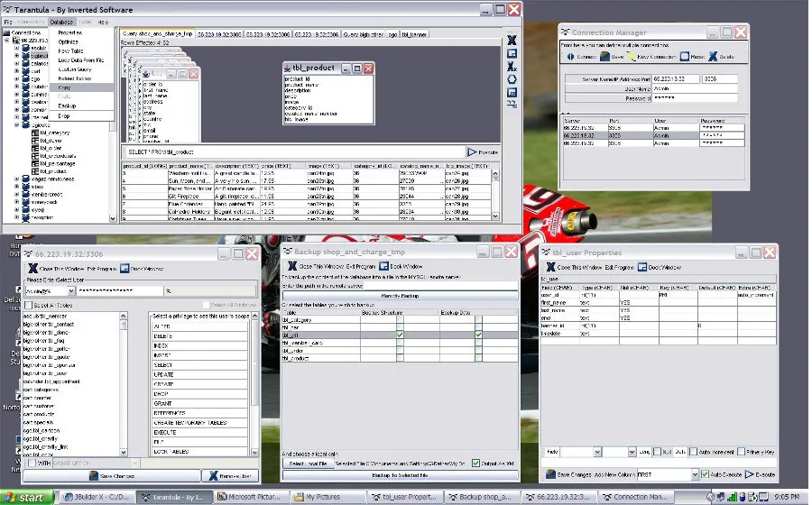Check the Select All Tables checkbox

point(29,307)
